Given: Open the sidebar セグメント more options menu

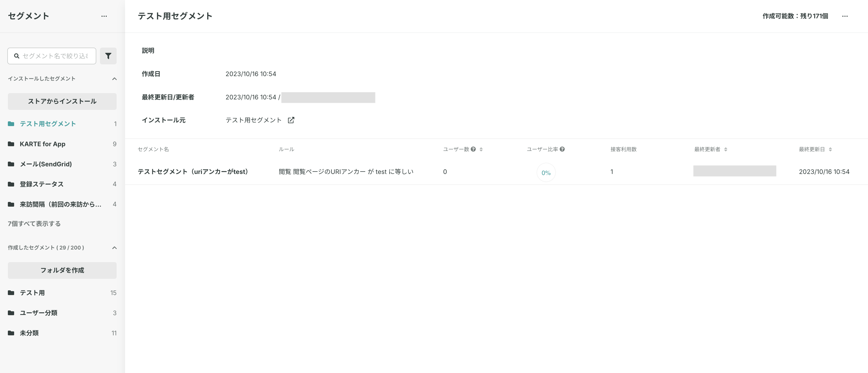Looking at the screenshot, I should click(104, 16).
